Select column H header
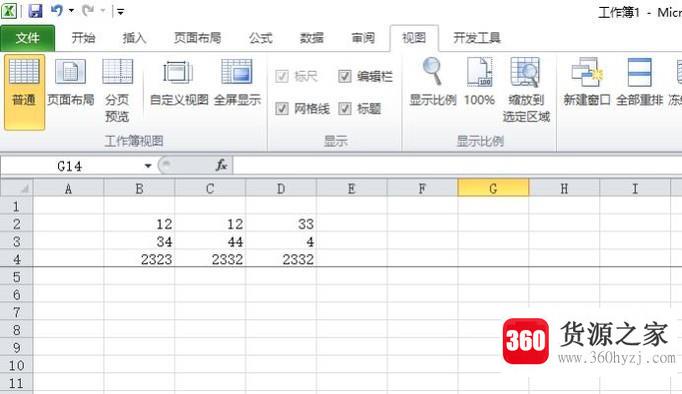Image resolution: width=682 pixels, height=394 pixels. point(564,188)
